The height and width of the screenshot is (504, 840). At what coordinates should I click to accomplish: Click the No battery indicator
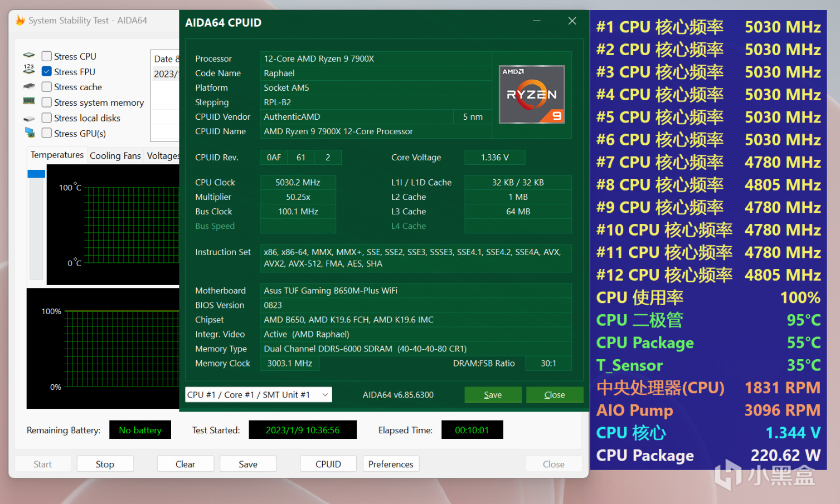point(140,430)
